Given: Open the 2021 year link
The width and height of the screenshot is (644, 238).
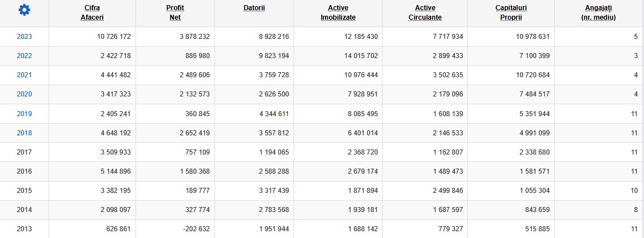Looking at the screenshot, I should [x=24, y=75].
